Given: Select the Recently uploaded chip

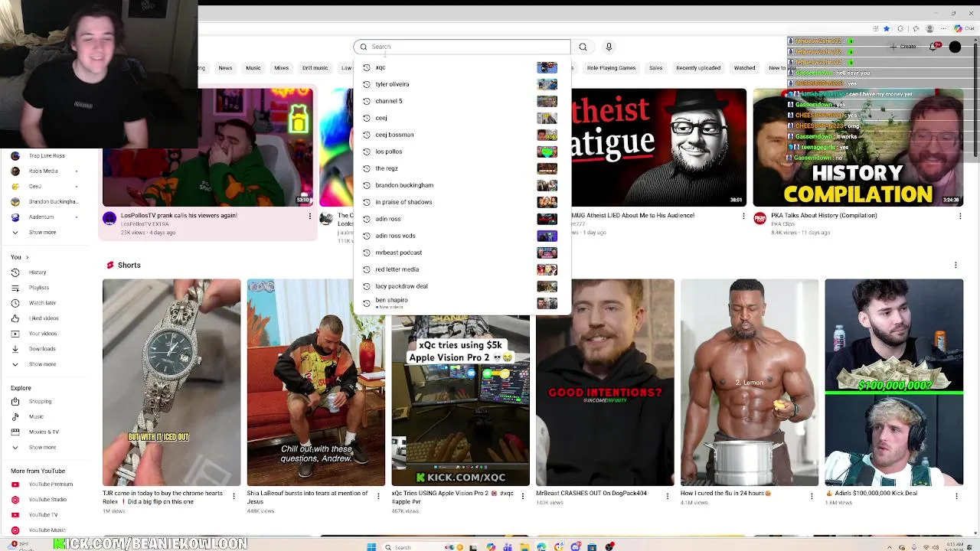Looking at the screenshot, I should (x=698, y=68).
